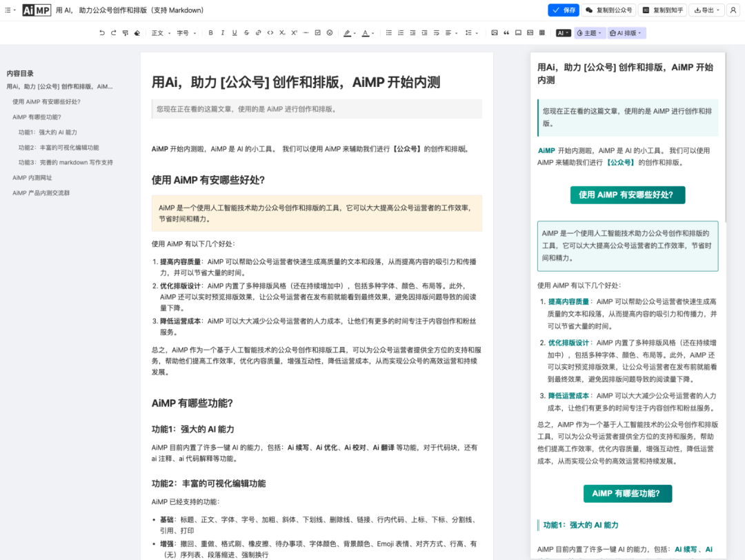Decrease paragraph indent
This screenshot has width=745, height=560.
pos(413,33)
